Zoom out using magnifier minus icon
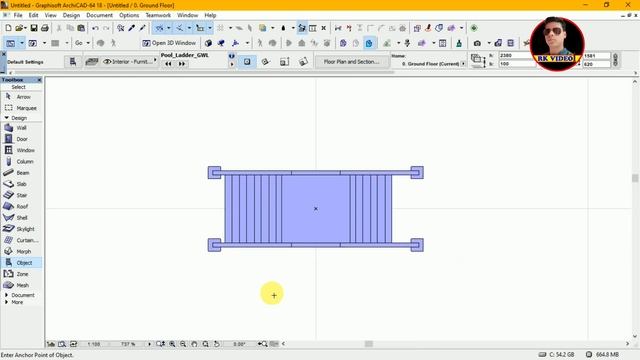The width and height of the screenshot is (640, 360). [183, 344]
